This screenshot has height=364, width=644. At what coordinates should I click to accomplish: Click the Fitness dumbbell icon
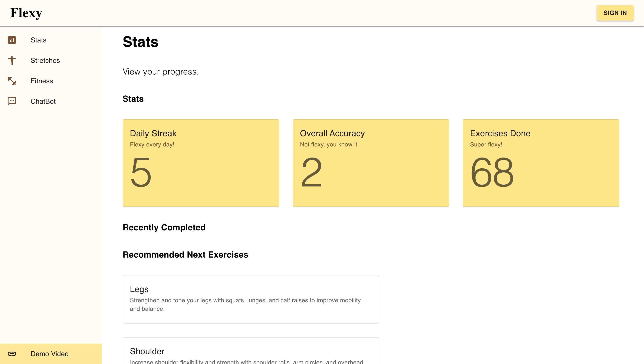(12, 81)
